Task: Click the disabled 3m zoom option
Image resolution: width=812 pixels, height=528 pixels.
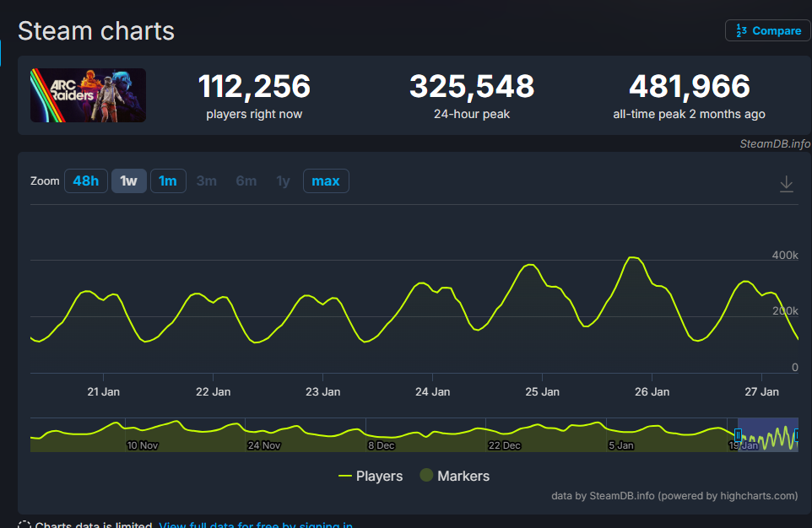Action: (207, 180)
